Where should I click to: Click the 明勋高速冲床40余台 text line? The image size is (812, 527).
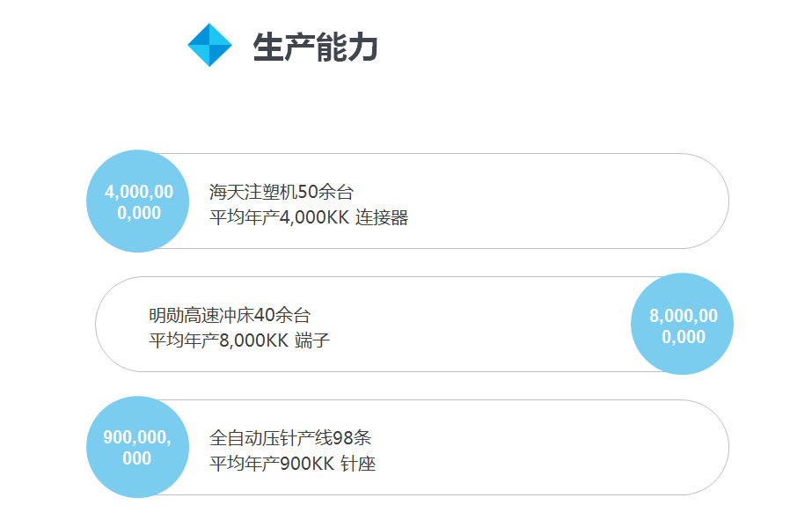tap(230, 315)
